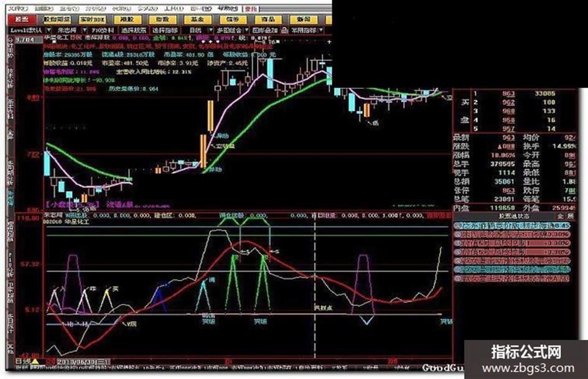Expand the 常用指标 dropdown arrow
The image size is (588, 379).
tap(320, 30)
